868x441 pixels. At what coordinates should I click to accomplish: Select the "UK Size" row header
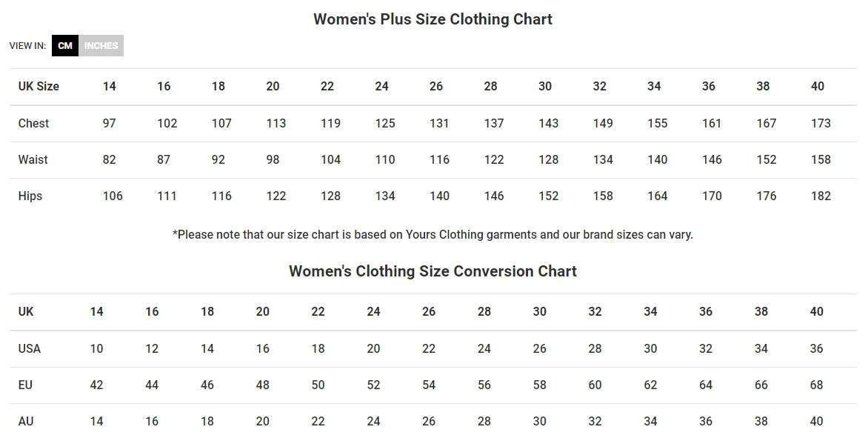(39, 87)
